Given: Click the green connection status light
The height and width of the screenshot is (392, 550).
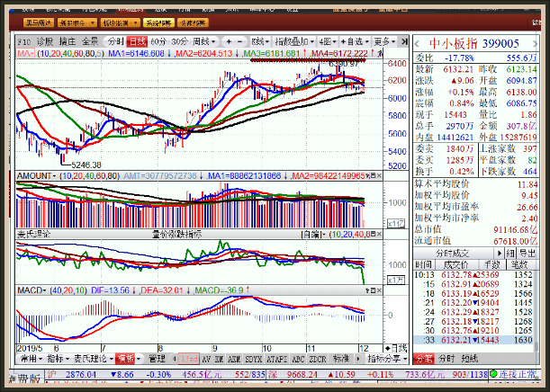Looking at the screenshot, I should point(493,375).
